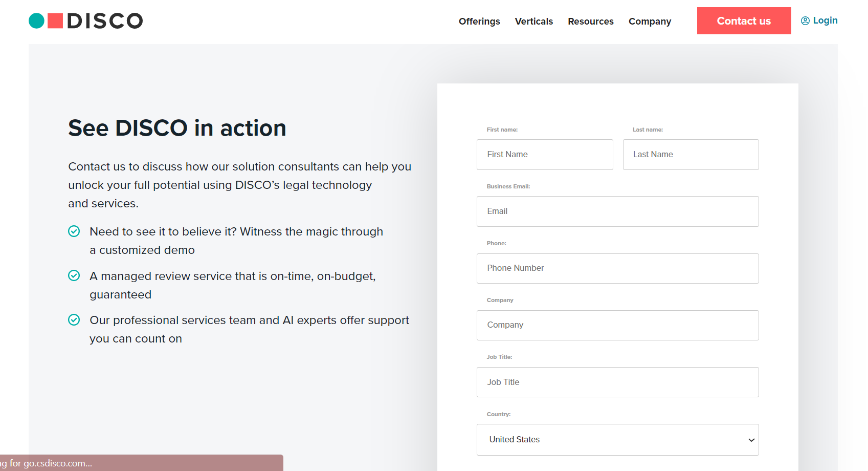Click the See DISCO in action heading
This screenshot has width=868, height=471.
[x=177, y=128]
